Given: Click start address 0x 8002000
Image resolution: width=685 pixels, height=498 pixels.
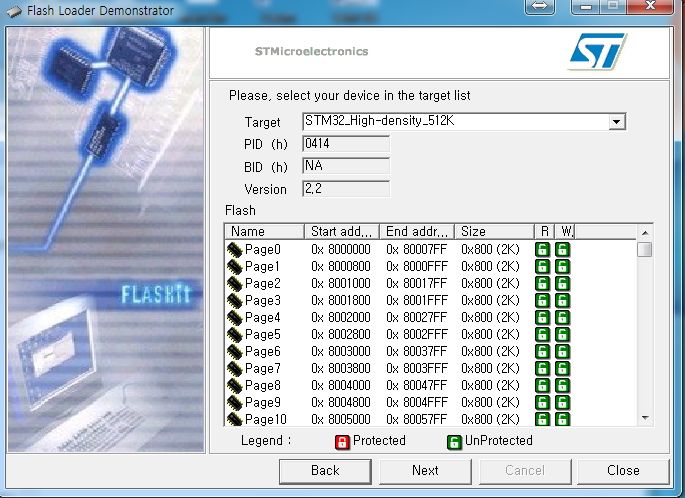Looking at the screenshot, I should [x=341, y=318].
